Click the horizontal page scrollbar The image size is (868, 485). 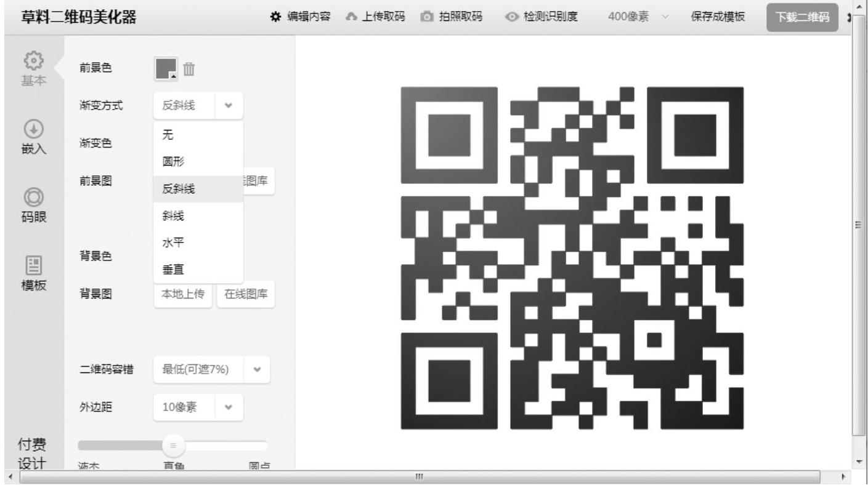point(420,477)
